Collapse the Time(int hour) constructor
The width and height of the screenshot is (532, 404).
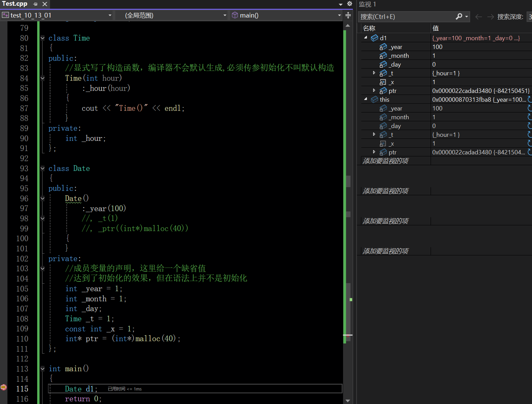[43, 78]
